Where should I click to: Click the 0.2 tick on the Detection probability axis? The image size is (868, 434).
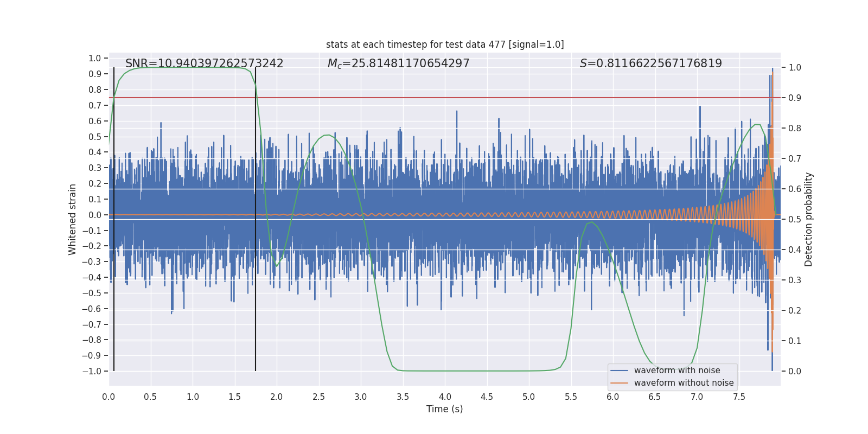point(795,310)
